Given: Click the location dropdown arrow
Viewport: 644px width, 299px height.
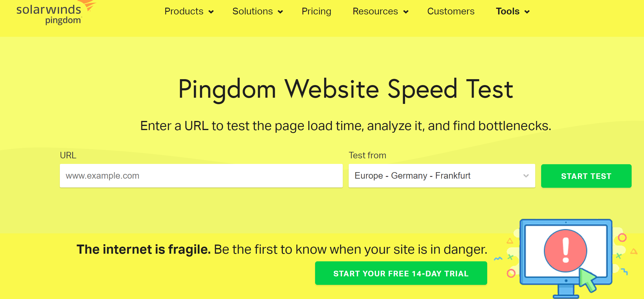Looking at the screenshot, I should (x=526, y=176).
